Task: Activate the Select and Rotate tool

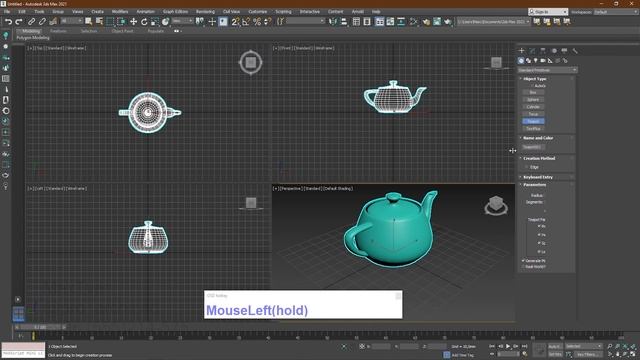Action: click(x=144, y=22)
